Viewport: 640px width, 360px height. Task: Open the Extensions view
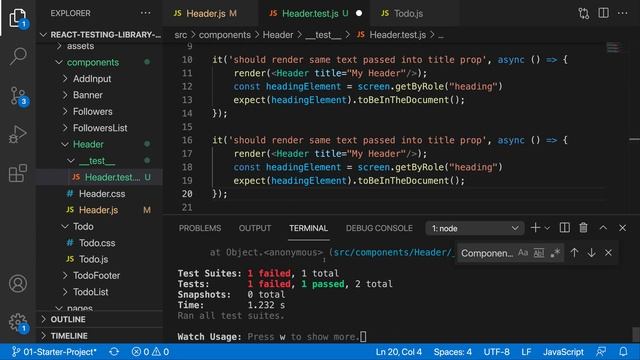[x=18, y=173]
